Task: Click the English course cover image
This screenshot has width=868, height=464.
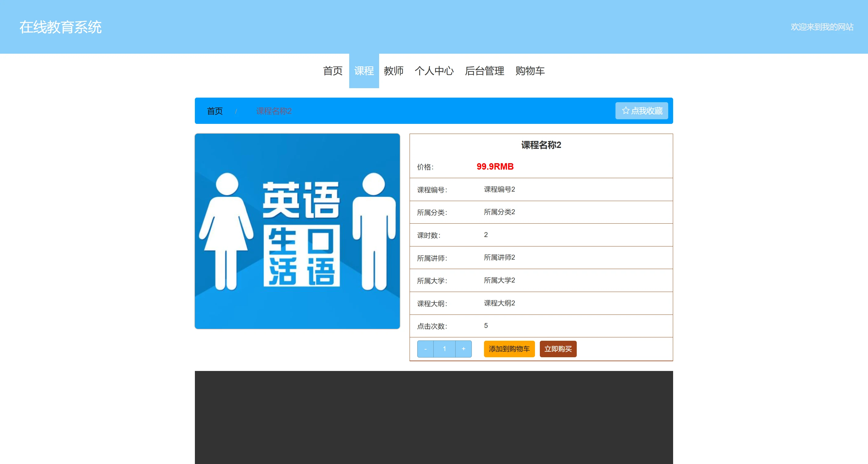Action: [297, 231]
